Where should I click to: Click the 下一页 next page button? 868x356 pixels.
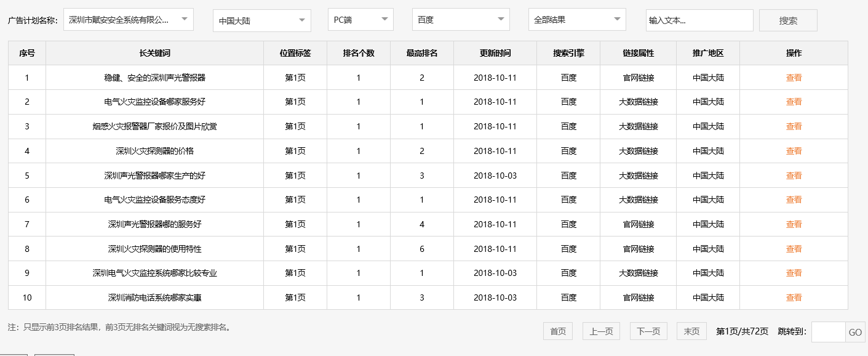tap(648, 331)
